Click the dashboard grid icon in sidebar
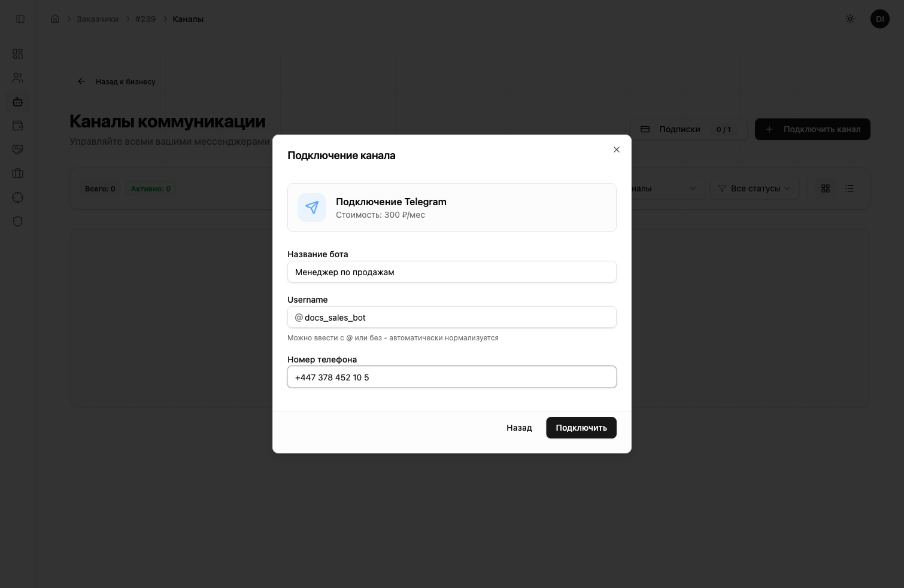Image resolution: width=904 pixels, height=588 pixels. [18, 54]
